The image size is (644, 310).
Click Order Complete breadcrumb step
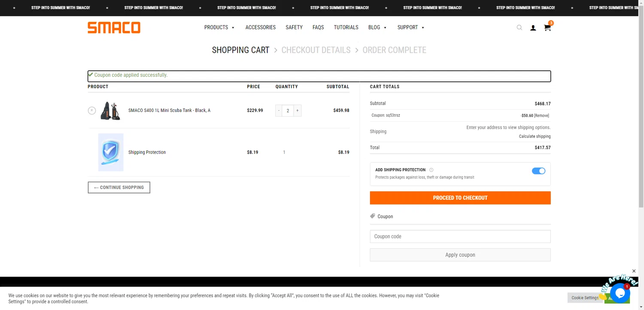[x=394, y=50]
